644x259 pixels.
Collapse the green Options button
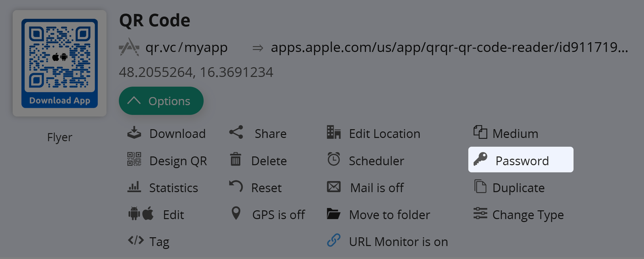pyautogui.click(x=161, y=101)
